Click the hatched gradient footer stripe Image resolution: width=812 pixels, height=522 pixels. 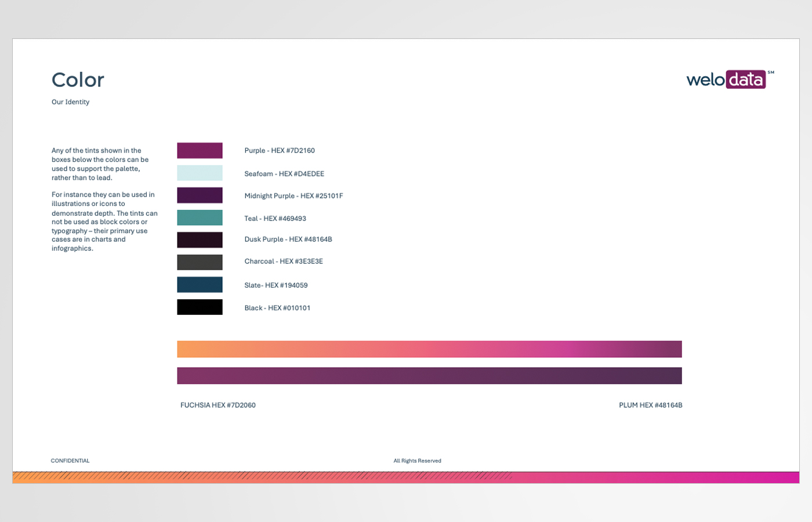click(x=406, y=477)
